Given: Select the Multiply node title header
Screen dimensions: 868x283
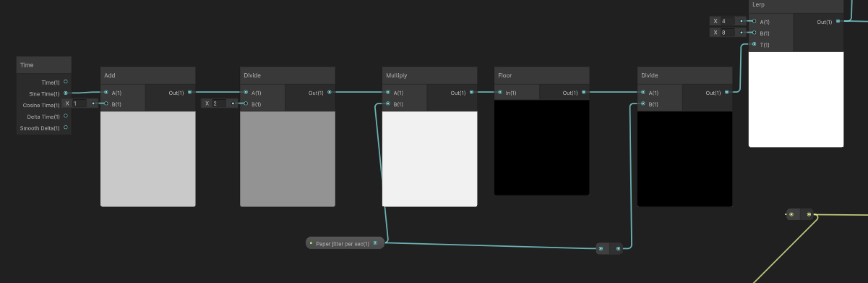Looking at the screenshot, I should pyautogui.click(x=429, y=75).
